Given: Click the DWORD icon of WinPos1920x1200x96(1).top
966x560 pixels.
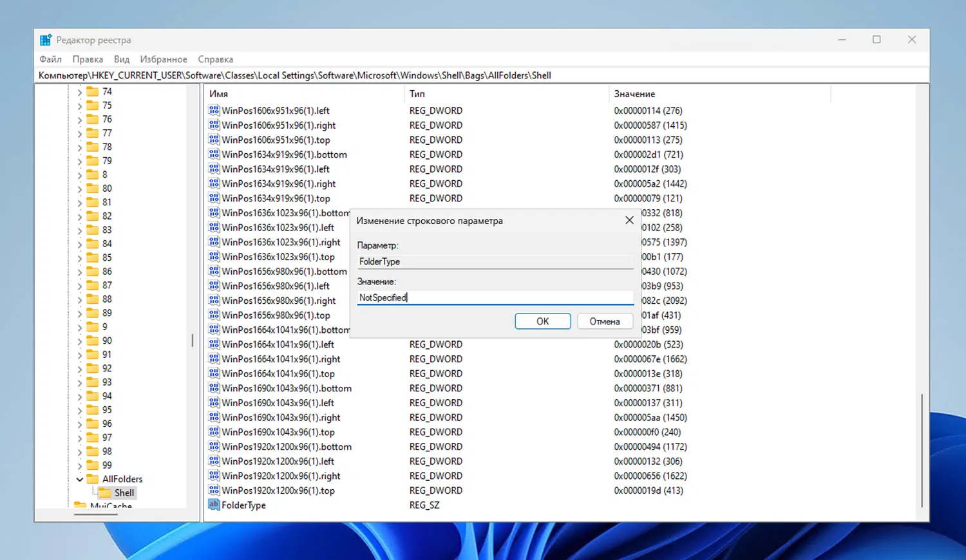Looking at the screenshot, I should coord(214,490).
